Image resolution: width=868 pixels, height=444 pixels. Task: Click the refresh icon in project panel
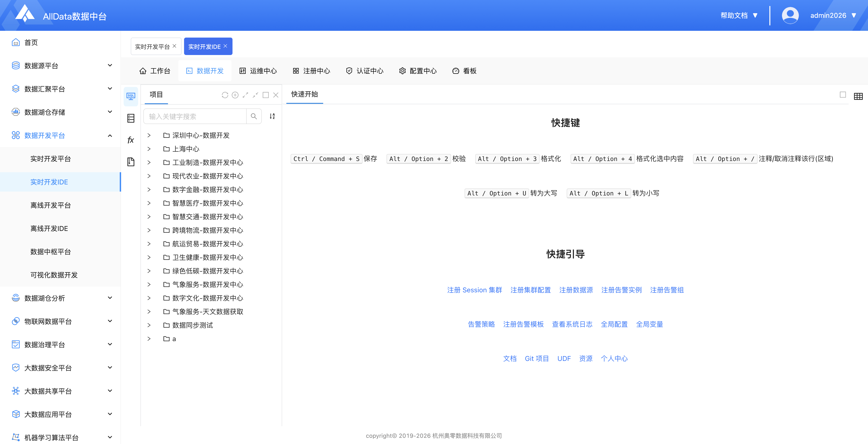tap(225, 95)
